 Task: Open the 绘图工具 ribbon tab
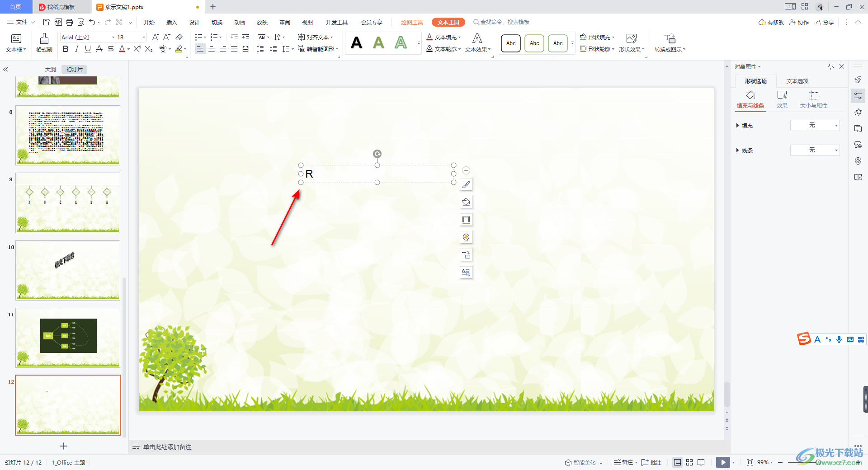coord(412,22)
